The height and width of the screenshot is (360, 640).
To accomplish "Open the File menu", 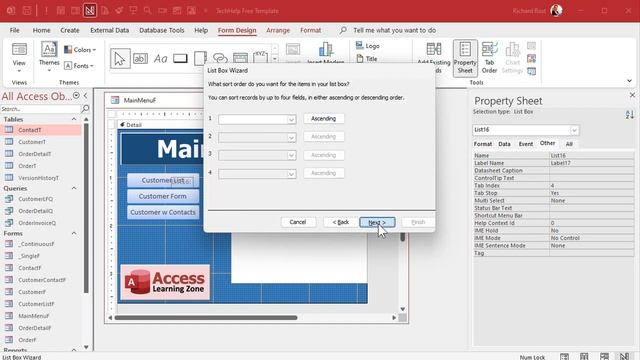I will (x=14, y=30).
